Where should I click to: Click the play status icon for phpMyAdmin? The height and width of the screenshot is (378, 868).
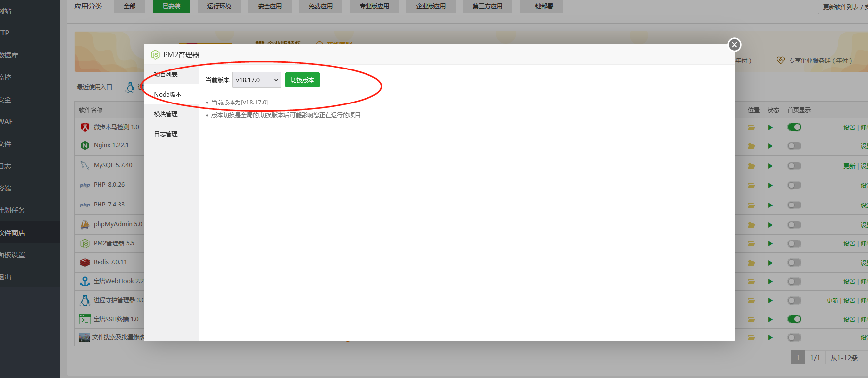[x=770, y=225]
